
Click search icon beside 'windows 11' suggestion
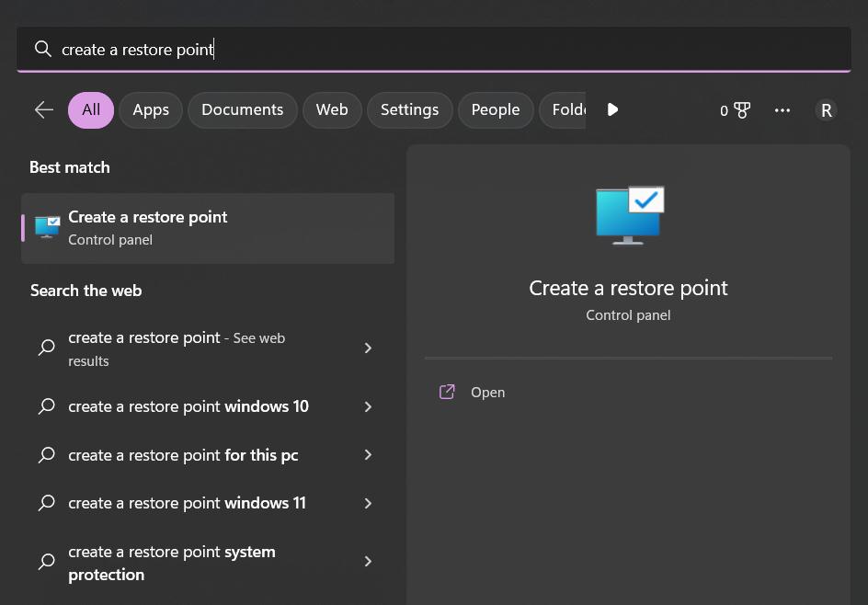[x=47, y=503]
